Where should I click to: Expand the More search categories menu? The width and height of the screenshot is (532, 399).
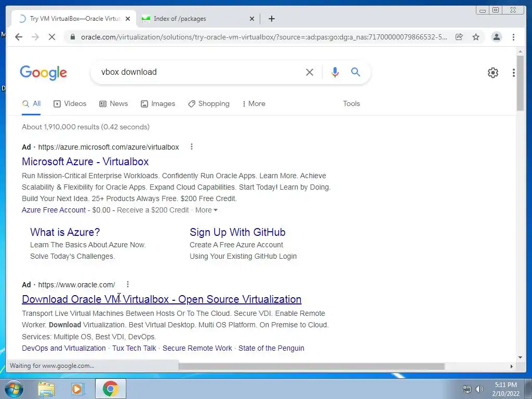click(x=254, y=104)
